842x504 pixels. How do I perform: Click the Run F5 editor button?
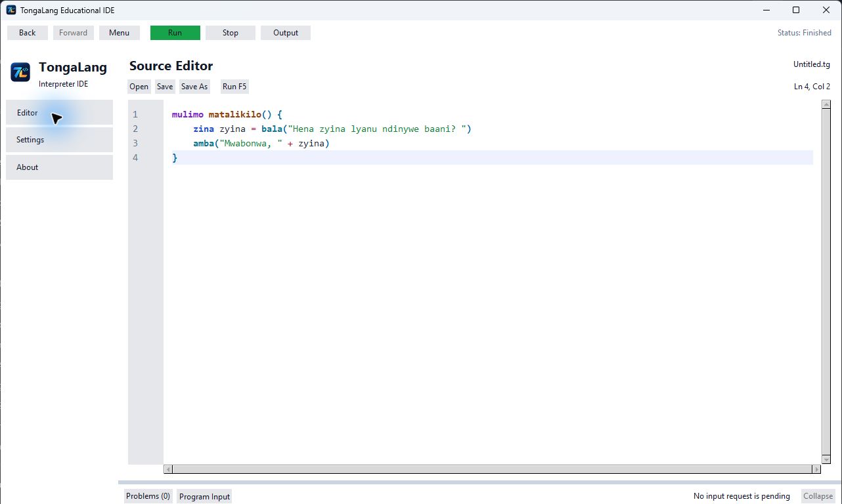pos(234,87)
